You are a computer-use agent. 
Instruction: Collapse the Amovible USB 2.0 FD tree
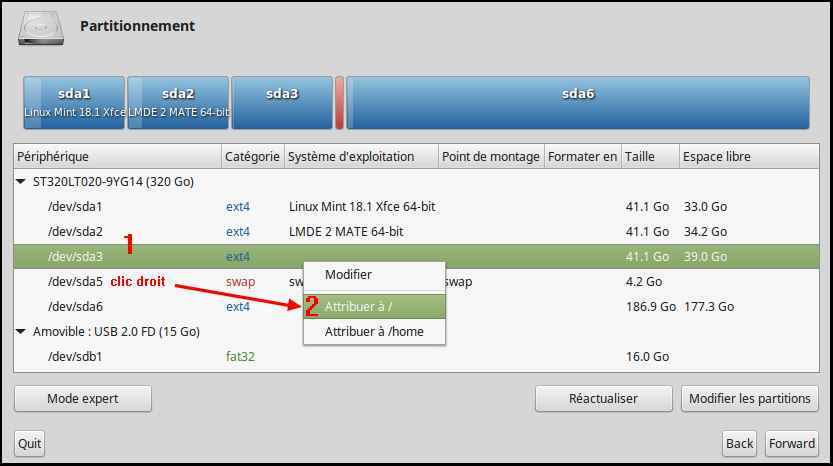coord(22,331)
